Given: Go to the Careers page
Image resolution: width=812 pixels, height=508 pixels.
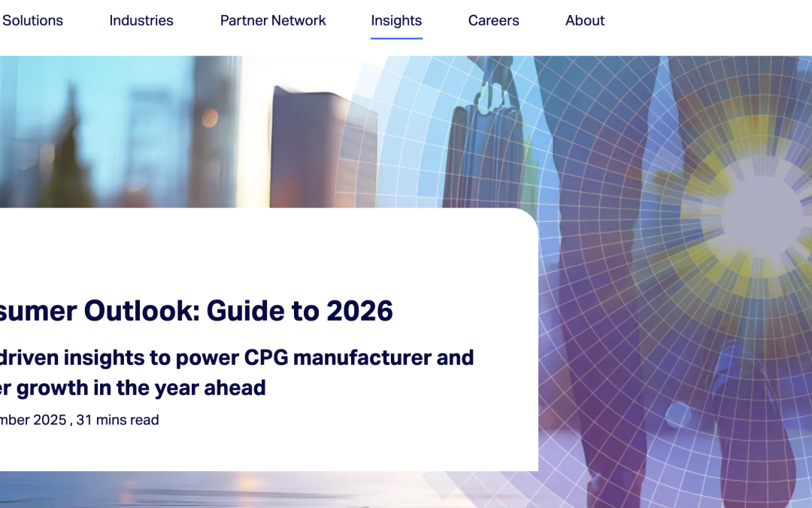Looking at the screenshot, I should click(x=493, y=21).
